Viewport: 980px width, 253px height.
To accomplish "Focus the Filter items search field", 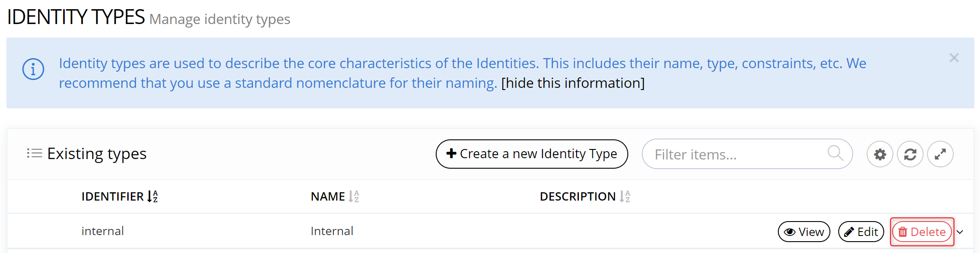I will click(x=735, y=154).
